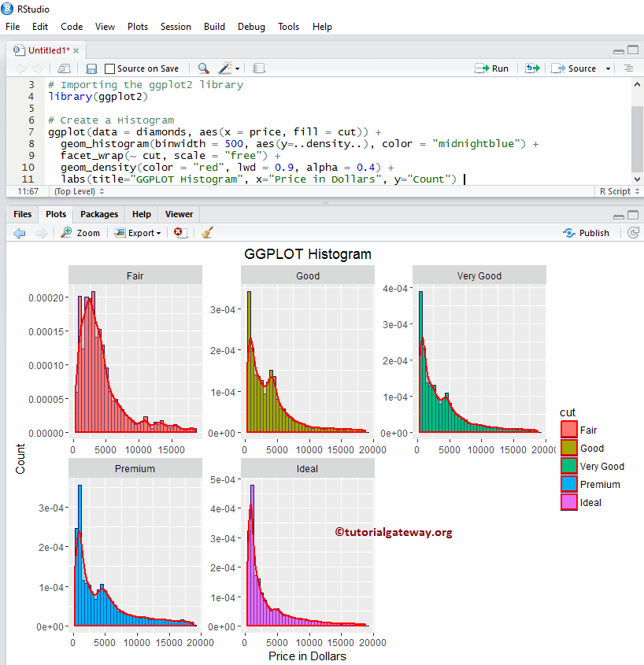Clear all plots using the broom icon
This screenshot has height=665, width=644.
click(x=206, y=232)
